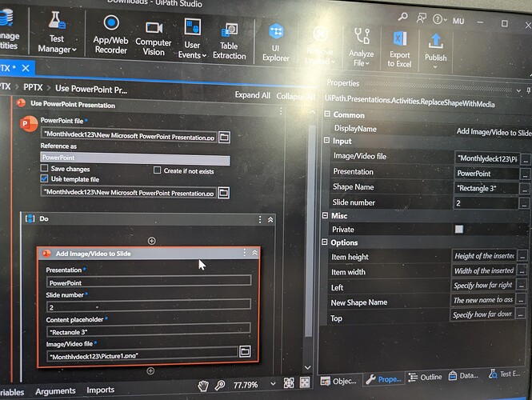Click the Presentation field in the activity

pos(149,282)
